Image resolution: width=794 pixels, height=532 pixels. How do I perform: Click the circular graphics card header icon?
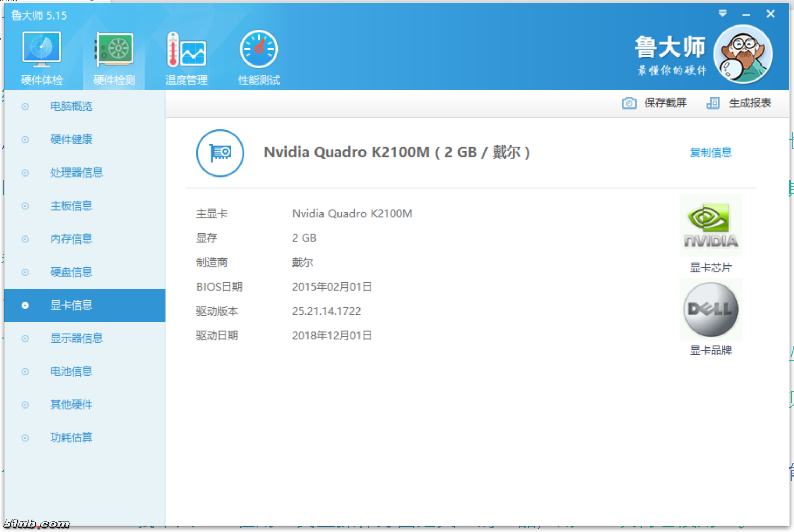point(220,153)
